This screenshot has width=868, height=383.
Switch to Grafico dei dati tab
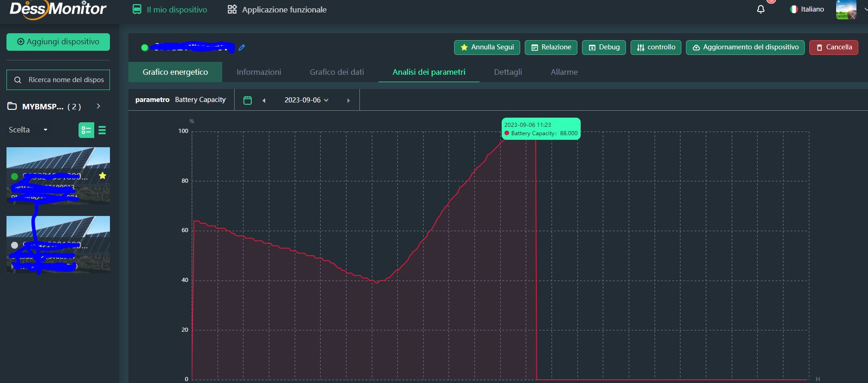point(337,72)
